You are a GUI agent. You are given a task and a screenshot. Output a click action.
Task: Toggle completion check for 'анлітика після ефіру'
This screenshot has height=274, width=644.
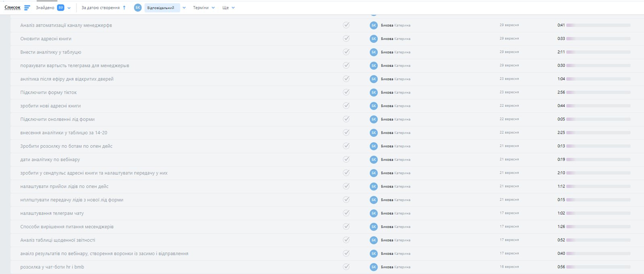[x=346, y=78]
